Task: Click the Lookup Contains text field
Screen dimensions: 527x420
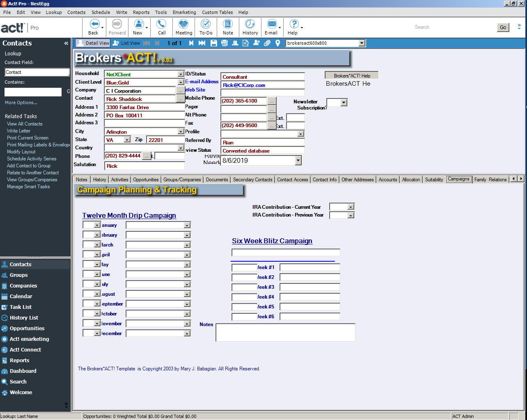Action: pyautogui.click(x=33, y=92)
